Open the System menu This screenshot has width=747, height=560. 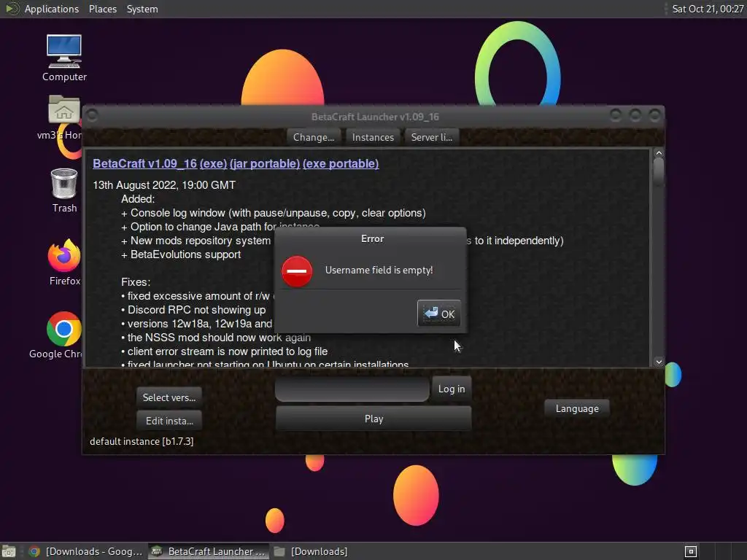(142, 9)
